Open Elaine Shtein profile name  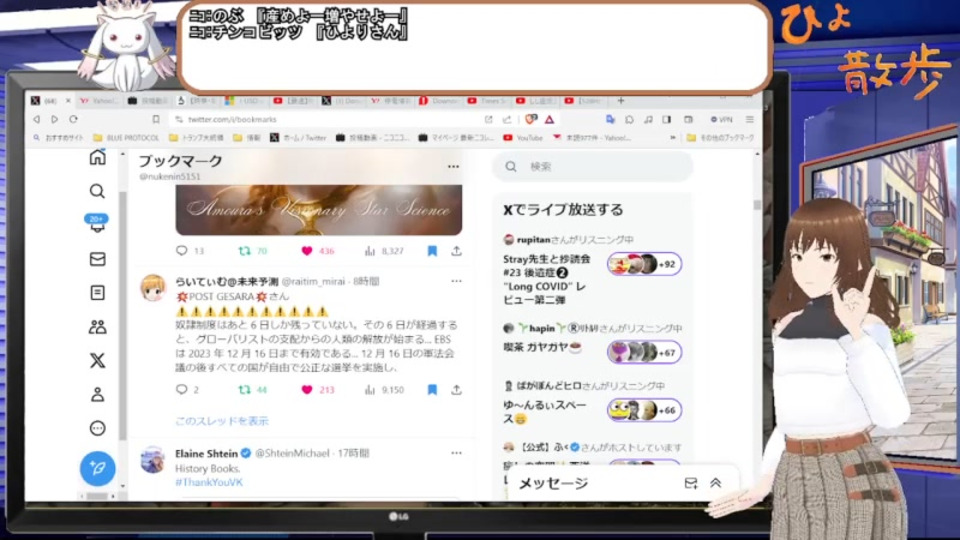click(x=206, y=453)
